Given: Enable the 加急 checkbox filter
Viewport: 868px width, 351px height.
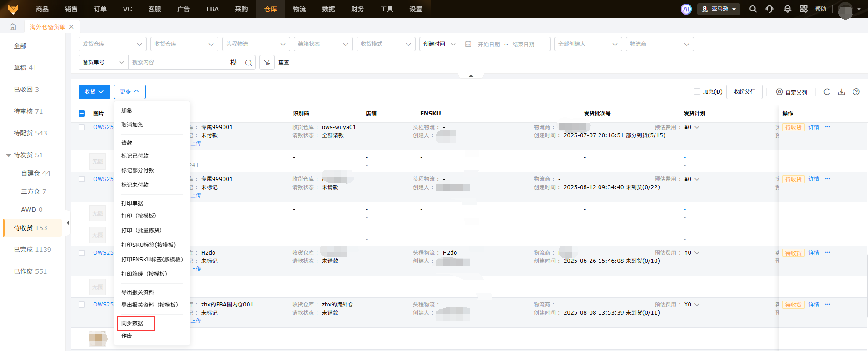Looking at the screenshot, I should tap(697, 91).
